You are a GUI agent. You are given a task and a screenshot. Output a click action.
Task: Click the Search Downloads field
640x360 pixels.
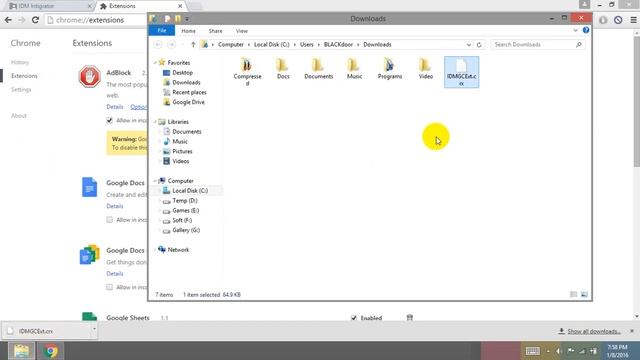click(538, 44)
